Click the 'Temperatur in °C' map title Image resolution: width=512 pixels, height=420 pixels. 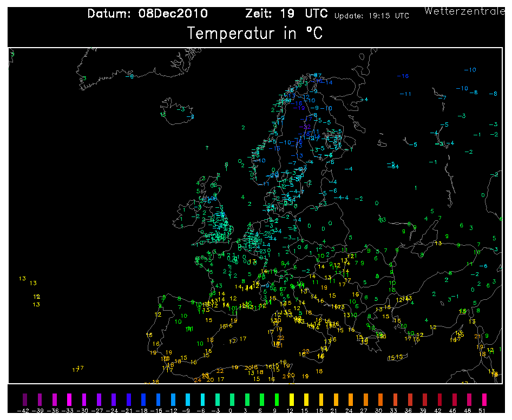tap(255, 34)
